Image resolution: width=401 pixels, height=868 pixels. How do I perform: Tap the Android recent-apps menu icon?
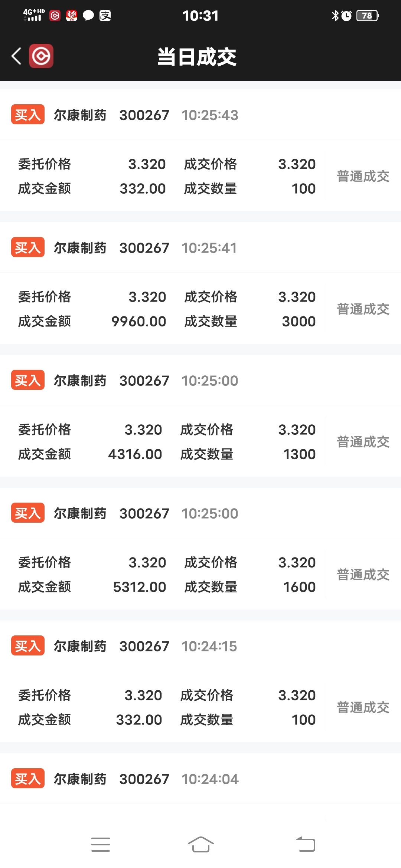(x=101, y=845)
